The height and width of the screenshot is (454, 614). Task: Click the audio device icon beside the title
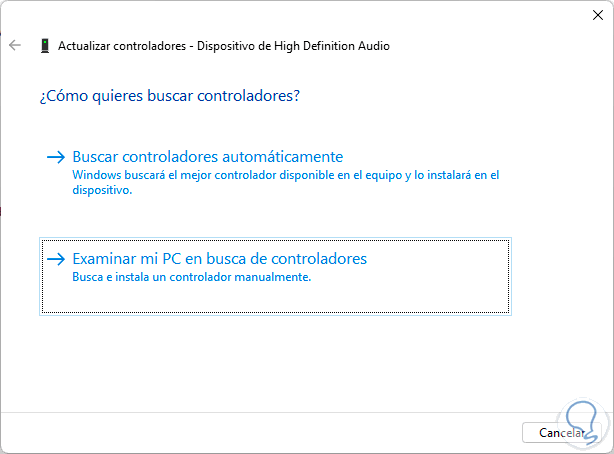[45, 45]
